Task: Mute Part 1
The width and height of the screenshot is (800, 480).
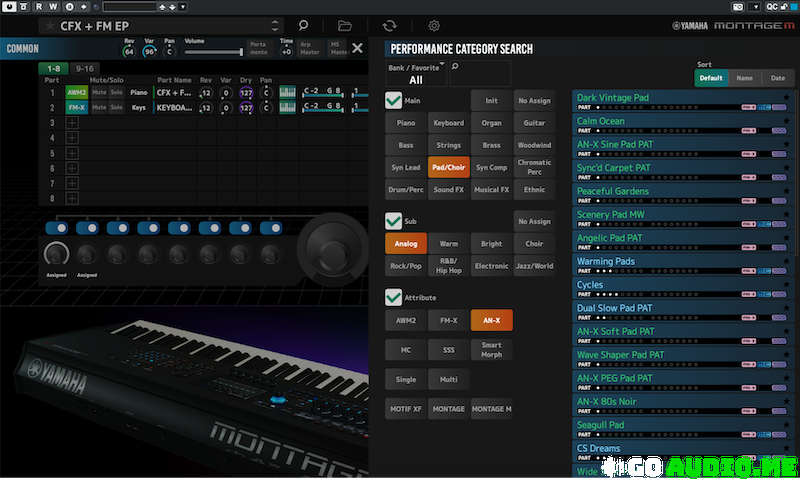Action: click(x=99, y=92)
